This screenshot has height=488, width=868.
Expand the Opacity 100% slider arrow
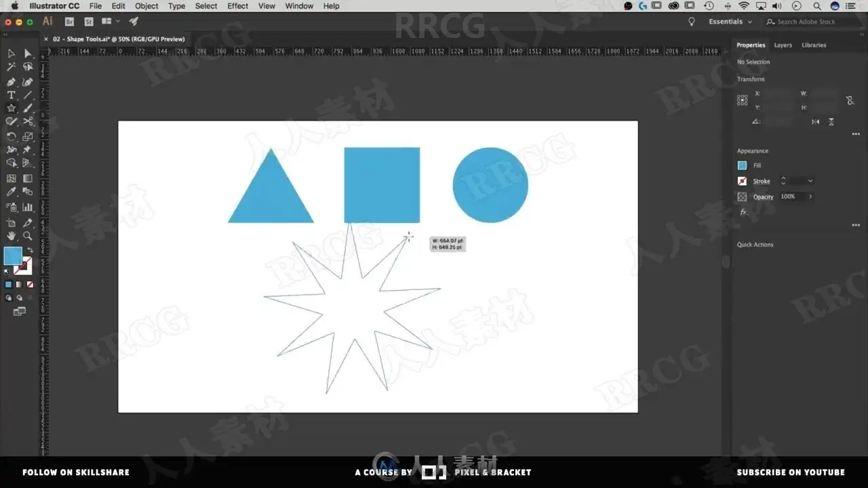click(810, 197)
